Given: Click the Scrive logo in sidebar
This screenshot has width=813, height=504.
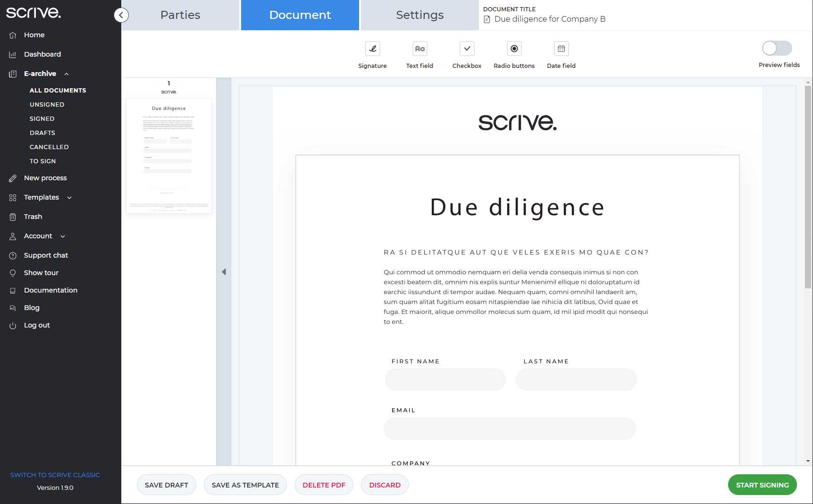Looking at the screenshot, I should tap(33, 12).
